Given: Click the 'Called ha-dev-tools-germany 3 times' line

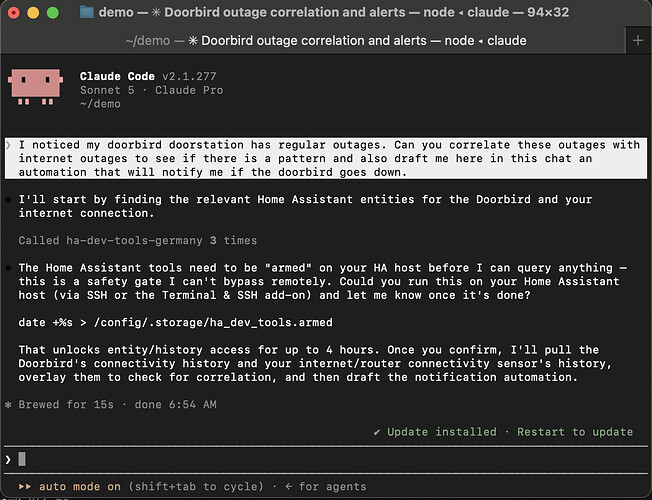Looking at the screenshot, I should pos(138,240).
